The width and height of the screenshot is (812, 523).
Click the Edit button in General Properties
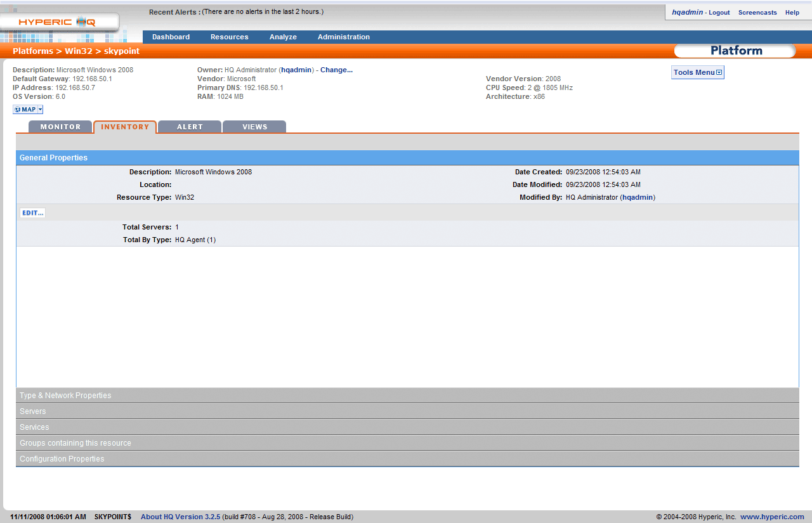(x=33, y=213)
